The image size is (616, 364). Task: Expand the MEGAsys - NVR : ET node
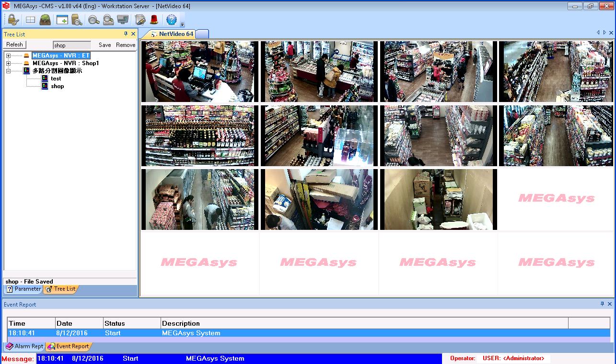click(x=8, y=56)
